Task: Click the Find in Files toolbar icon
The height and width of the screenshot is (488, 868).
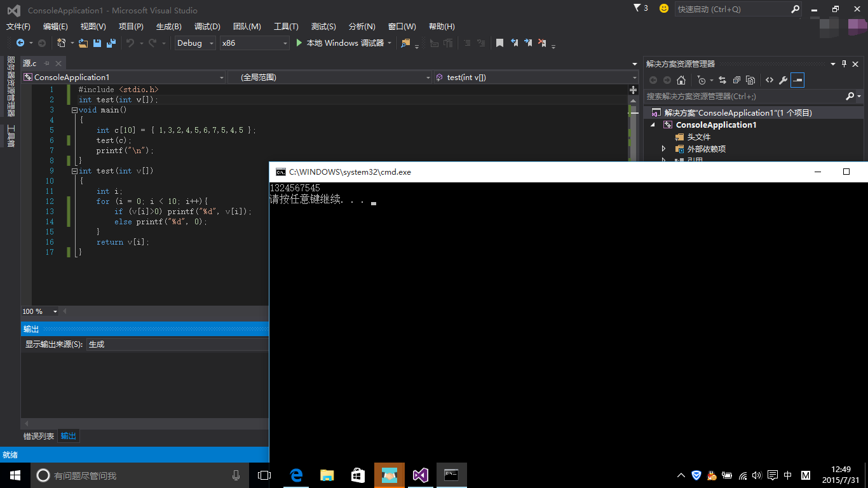Action: tap(405, 43)
